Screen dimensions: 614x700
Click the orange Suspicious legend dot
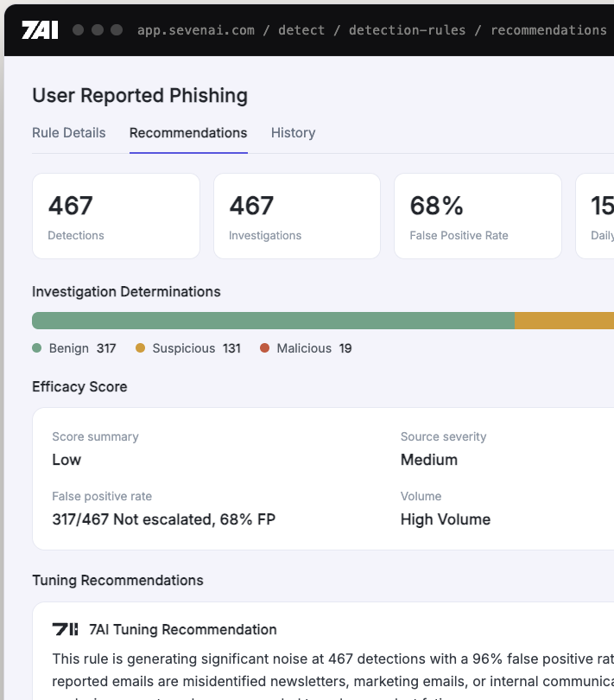tap(140, 347)
